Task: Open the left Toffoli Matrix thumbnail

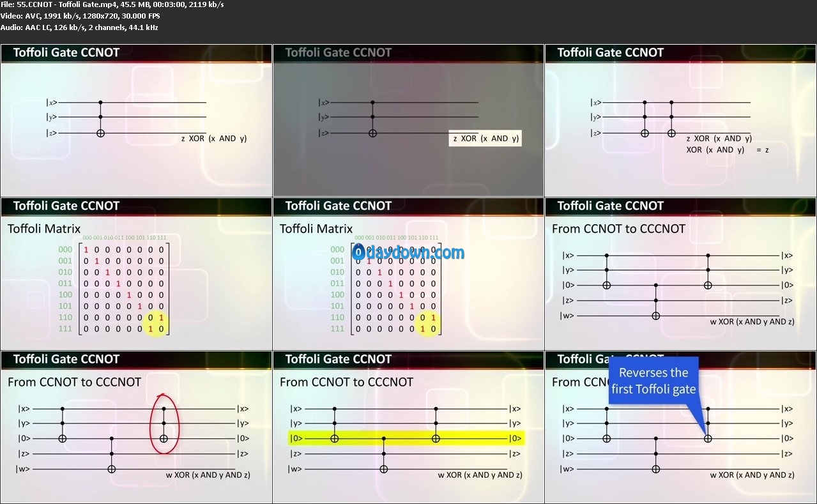Action: [136, 273]
